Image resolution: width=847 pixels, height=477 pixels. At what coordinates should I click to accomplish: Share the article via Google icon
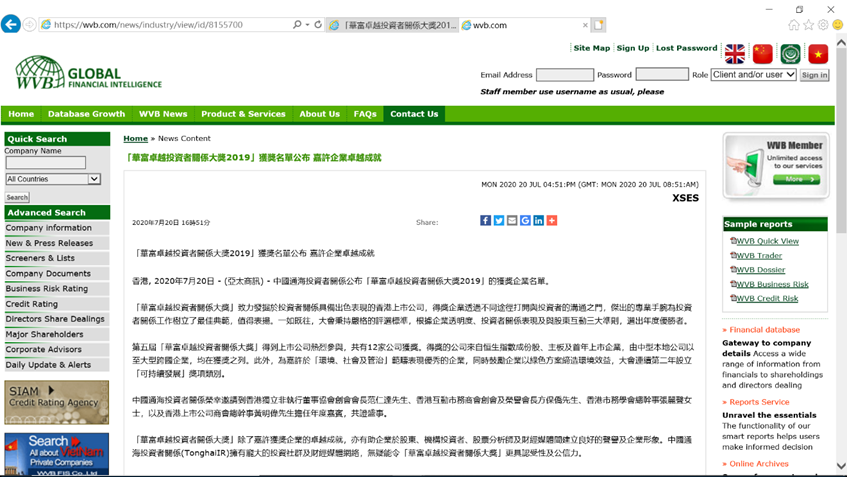(525, 220)
